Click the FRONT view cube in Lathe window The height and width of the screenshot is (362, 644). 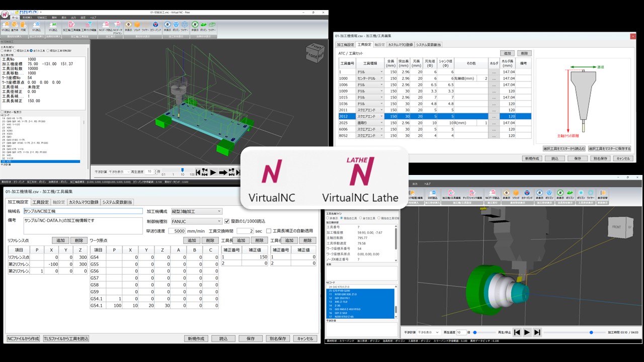click(620, 227)
